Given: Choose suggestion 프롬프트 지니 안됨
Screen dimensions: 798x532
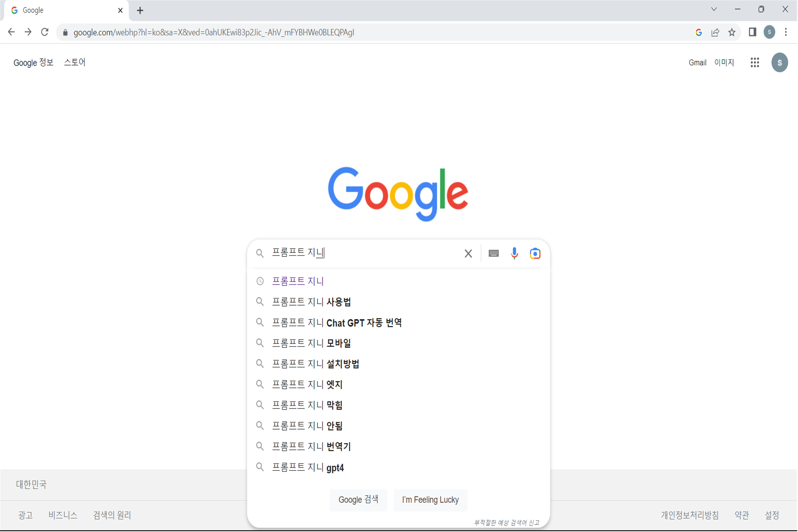Looking at the screenshot, I should tap(398, 426).
